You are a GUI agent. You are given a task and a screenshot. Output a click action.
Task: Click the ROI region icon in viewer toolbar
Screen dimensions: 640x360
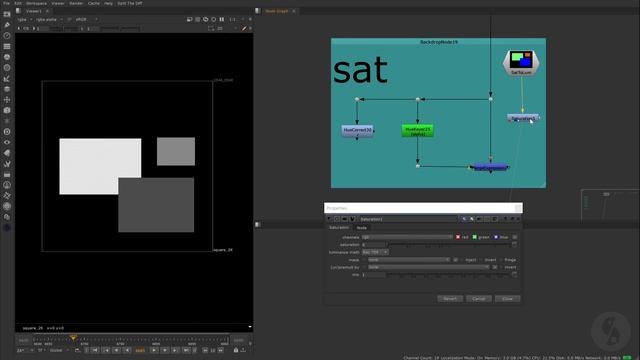click(x=211, y=29)
